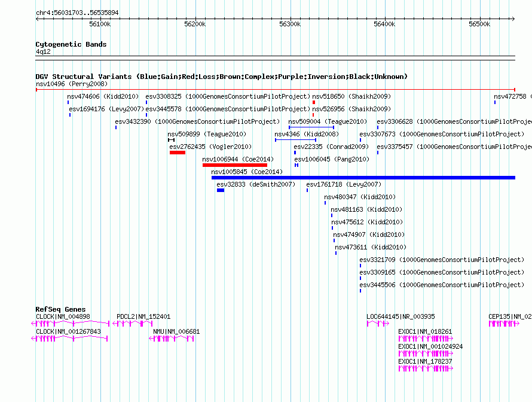
Task: Click nsv475612 (Kidd2010) label
Action: [367, 222]
